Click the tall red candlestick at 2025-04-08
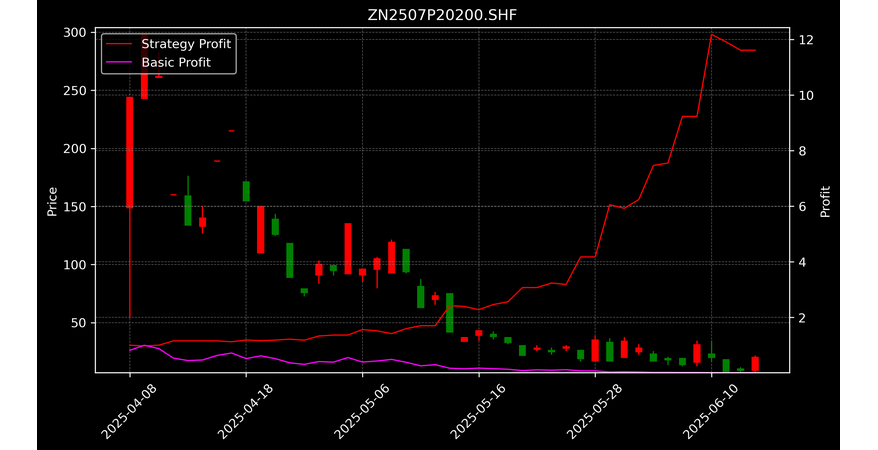This screenshot has width=878, height=450. coord(130,152)
